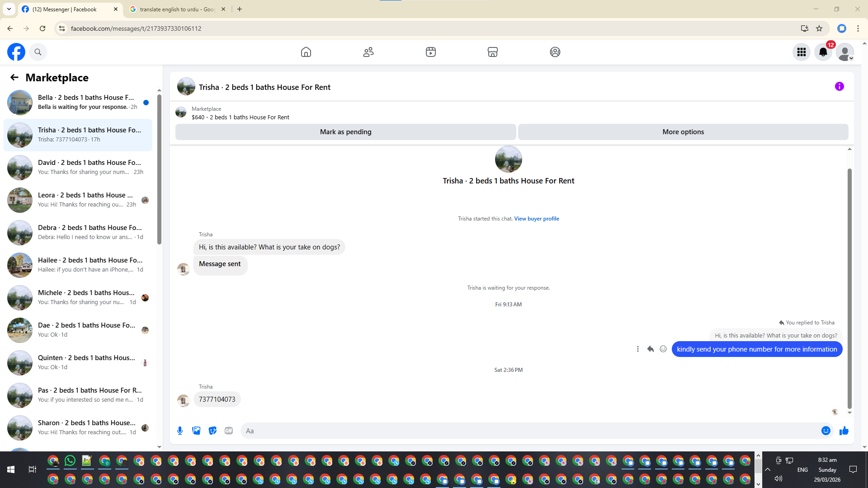Click the voice clip microphone icon
Screen dimensions: 868x488
[x=180, y=431]
